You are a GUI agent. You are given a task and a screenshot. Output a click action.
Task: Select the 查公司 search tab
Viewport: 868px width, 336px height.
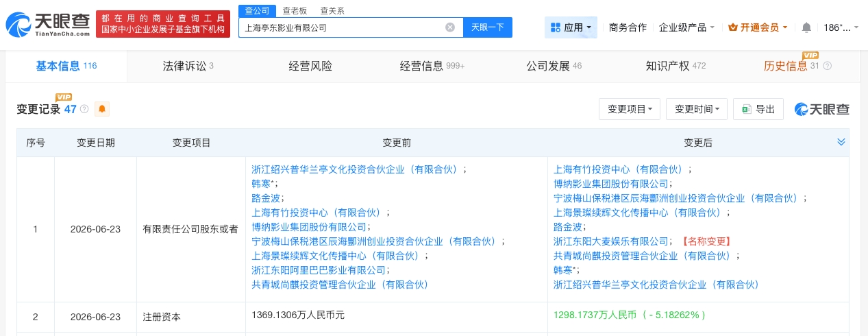point(258,10)
